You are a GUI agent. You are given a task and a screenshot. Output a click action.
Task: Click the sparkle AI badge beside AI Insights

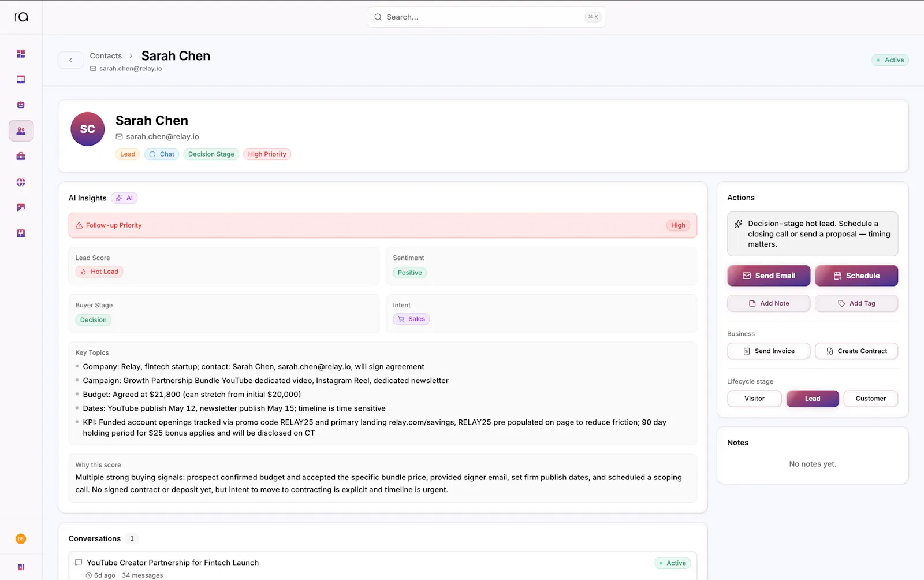click(x=125, y=198)
